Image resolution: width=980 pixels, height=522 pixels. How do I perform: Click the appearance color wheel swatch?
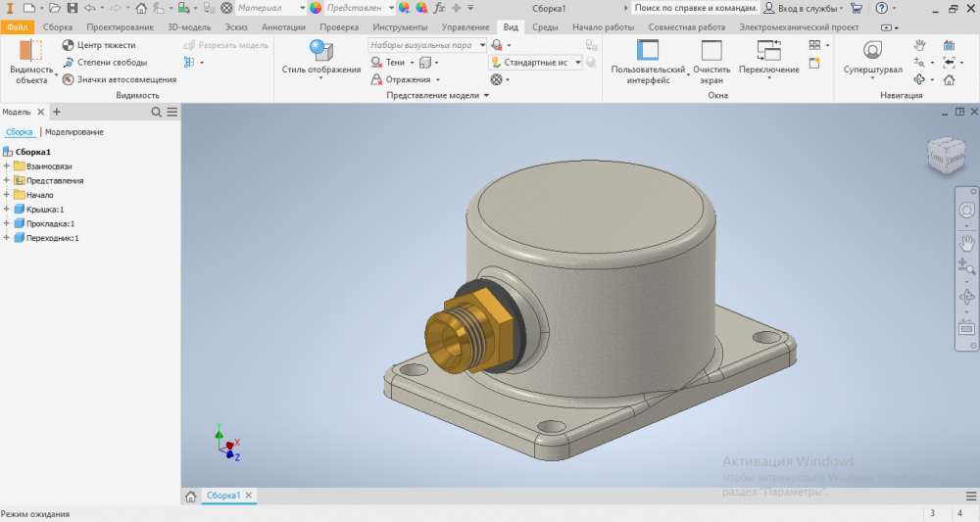tap(316, 8)
